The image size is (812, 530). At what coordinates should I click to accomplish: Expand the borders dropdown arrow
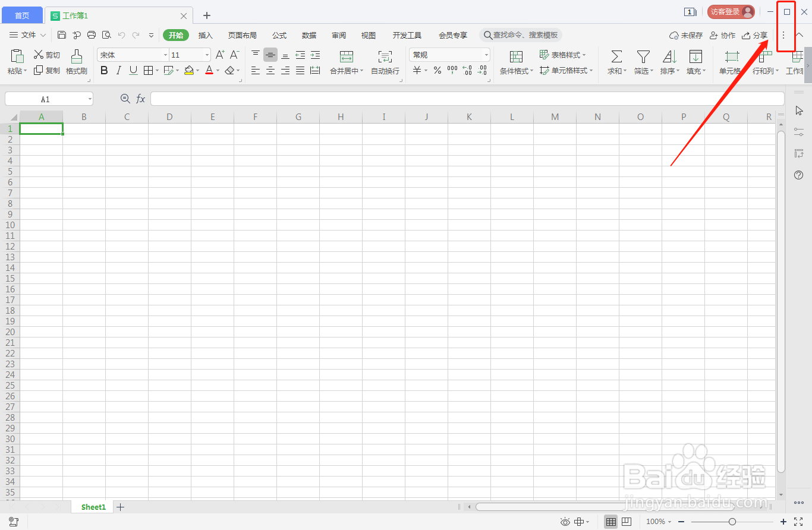pyautogui.click(x=157, y=71)
